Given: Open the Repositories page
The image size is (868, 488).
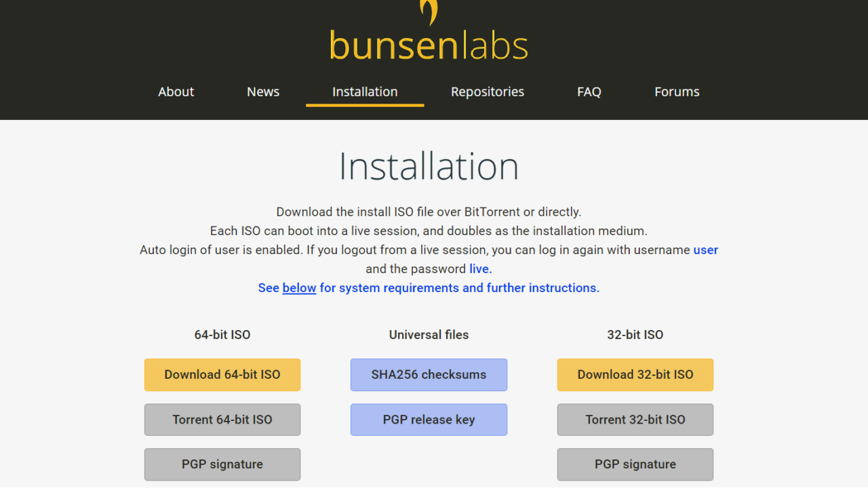Looking at the screenshot, I should pos(488,91).
